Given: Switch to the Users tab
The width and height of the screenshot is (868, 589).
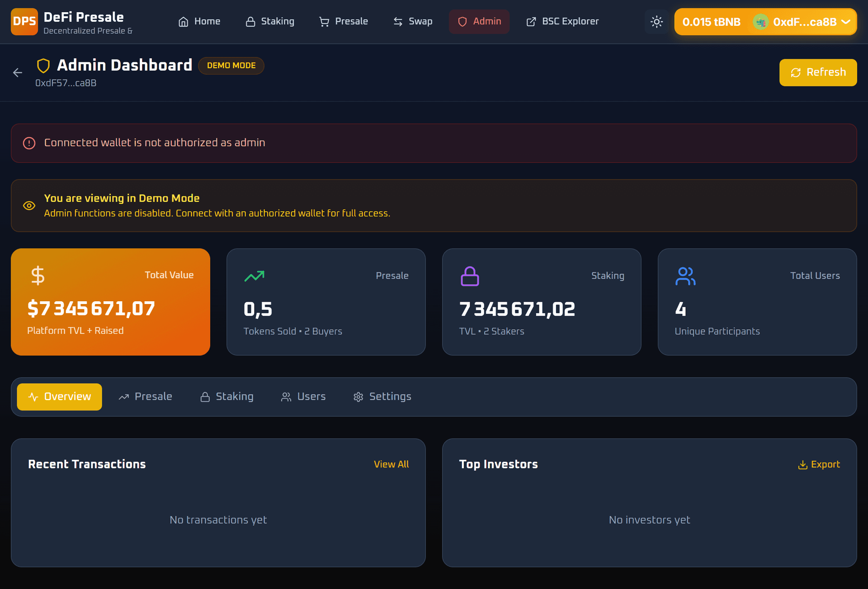Looking at the screenshot, I should click(x=303, y=397).
